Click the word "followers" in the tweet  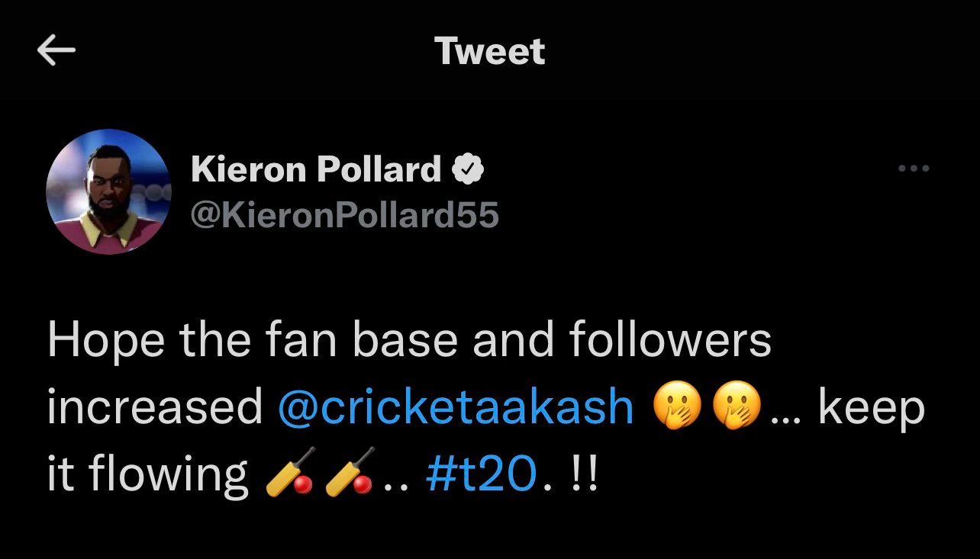coord(670,339)
